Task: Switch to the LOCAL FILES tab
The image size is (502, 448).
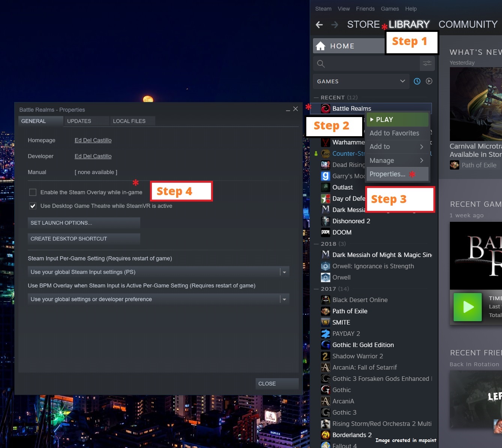Action: click(132, 121)
